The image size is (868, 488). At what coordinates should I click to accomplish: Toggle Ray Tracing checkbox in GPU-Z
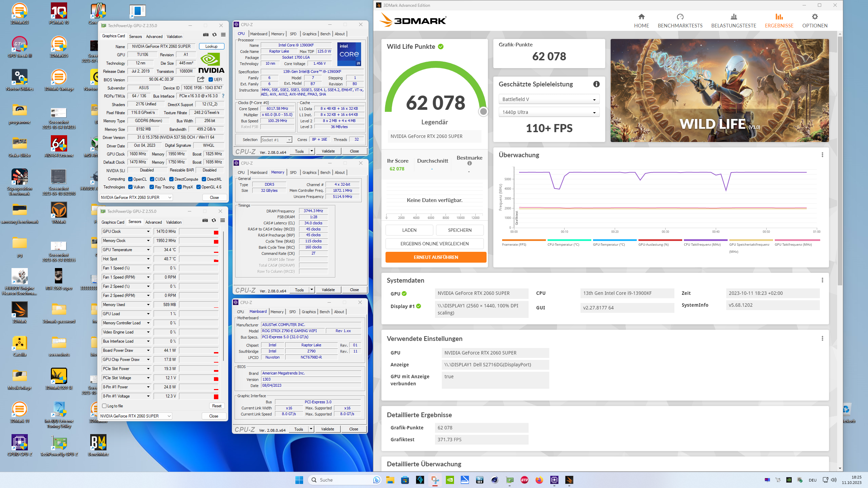tap(152, 187)
